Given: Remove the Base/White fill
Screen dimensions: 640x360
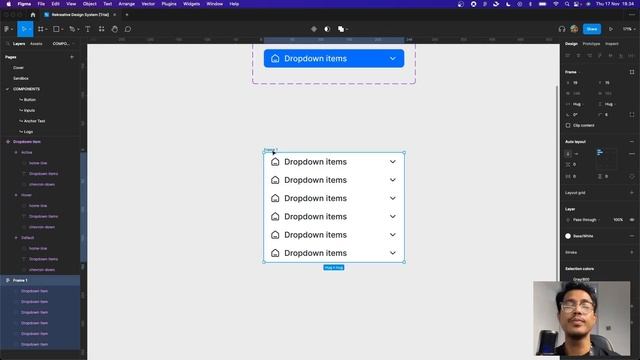Looking at the screenshot, I should click(632, 236).
